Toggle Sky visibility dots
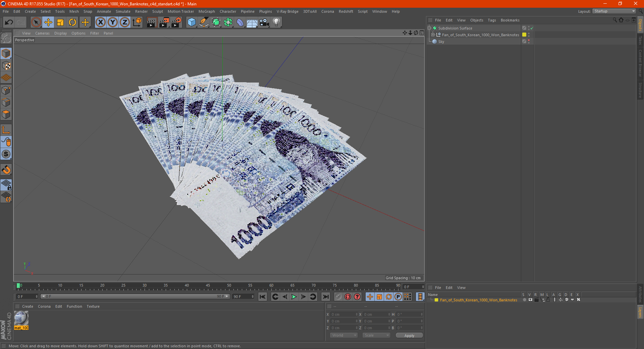Viewport: 644px width, 349px height. tap(529, 41)
